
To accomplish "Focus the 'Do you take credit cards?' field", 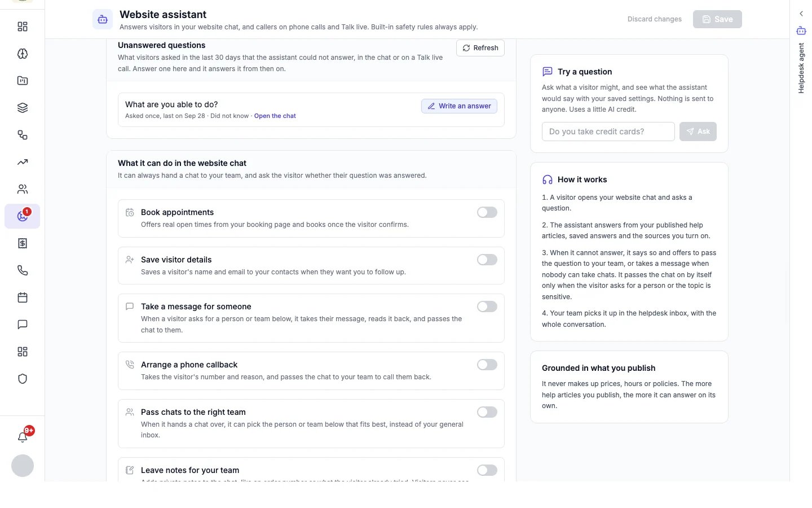I will pos(608,132).
